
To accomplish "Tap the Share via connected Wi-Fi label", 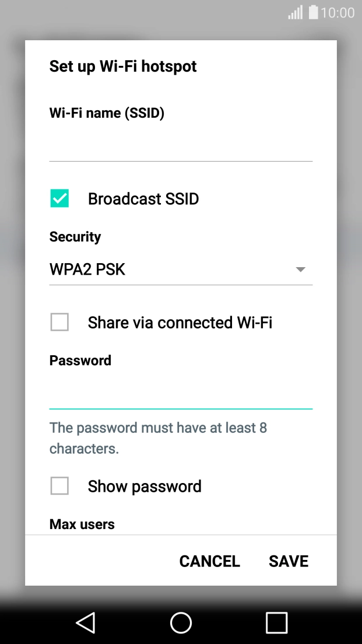I will pyautogui.click(x=180, y=323).
